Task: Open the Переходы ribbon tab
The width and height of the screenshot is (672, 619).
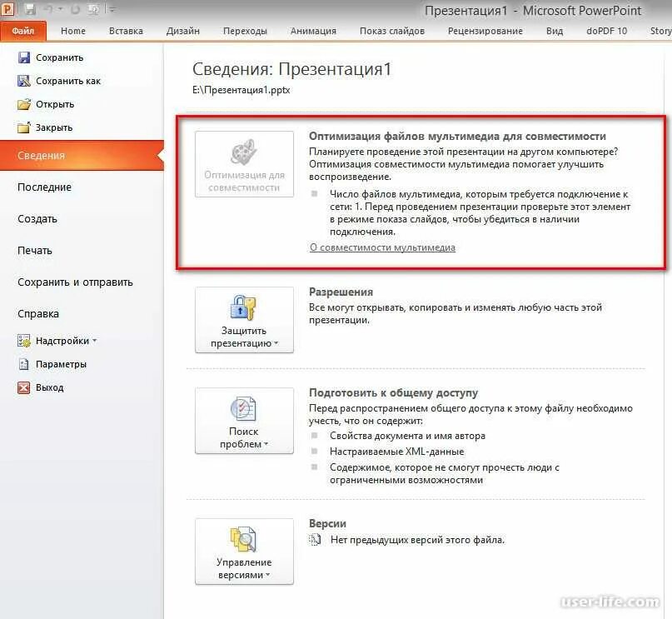Action: point(245,31)
